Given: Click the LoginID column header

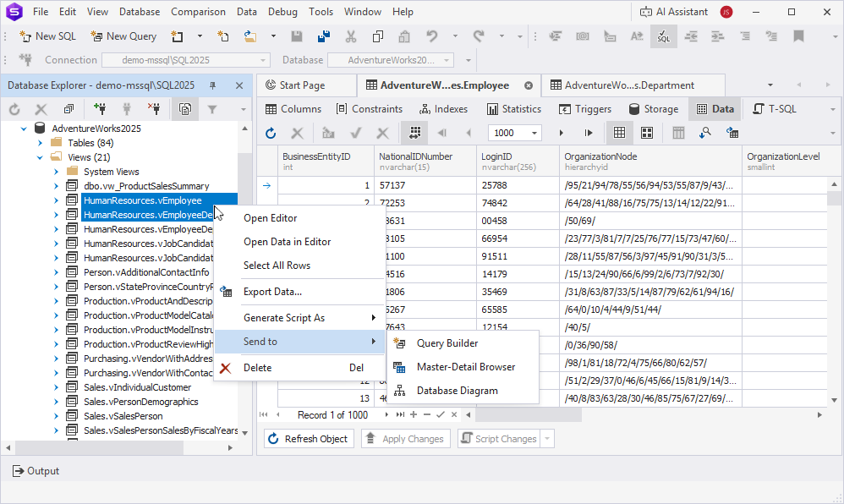Looking at the screenshot, I should click(x=518, y=162).
